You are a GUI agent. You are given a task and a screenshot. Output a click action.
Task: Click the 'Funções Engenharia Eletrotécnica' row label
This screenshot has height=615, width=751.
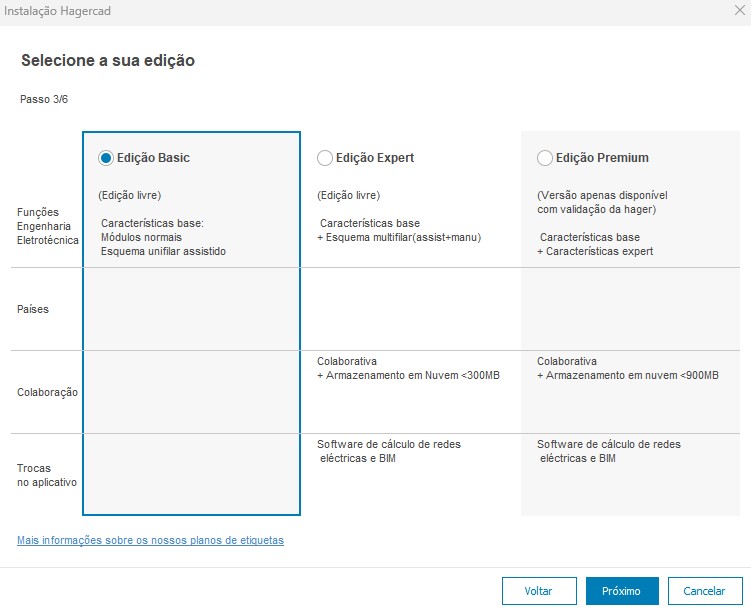coord(47,226)
